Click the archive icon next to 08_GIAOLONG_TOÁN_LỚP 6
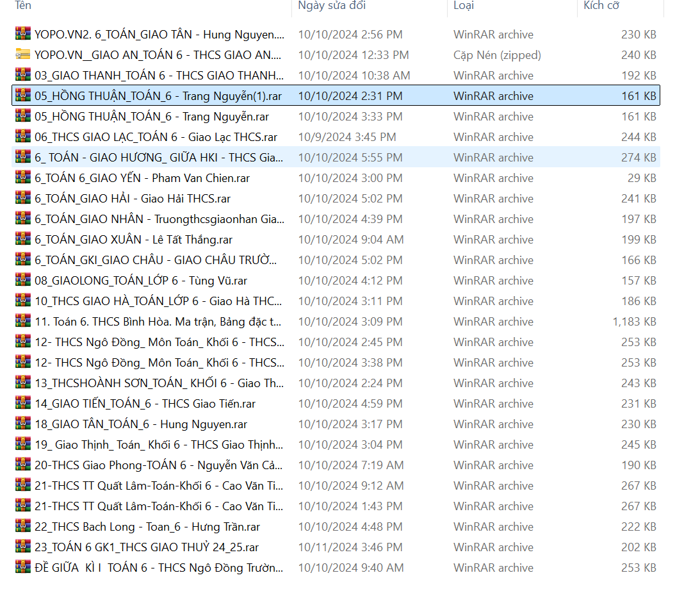The image size is (700, 589). click(x=23, y=281)
